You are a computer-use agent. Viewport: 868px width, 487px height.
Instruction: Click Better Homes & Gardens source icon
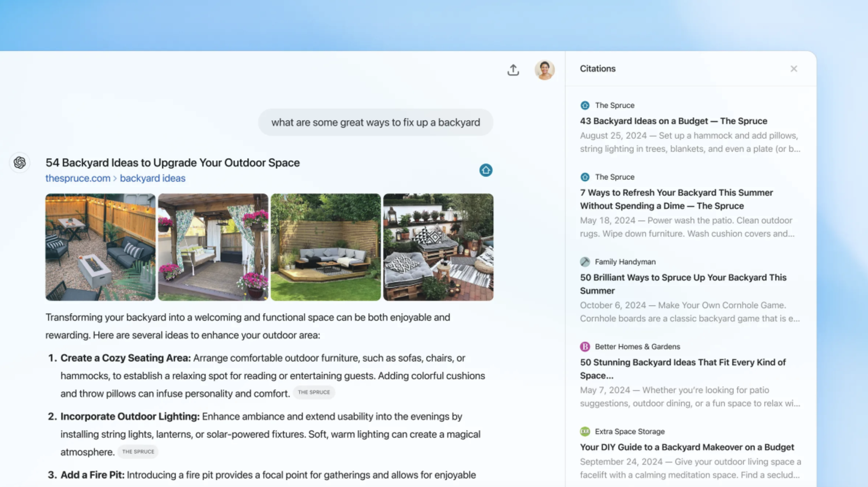point(584,347)
